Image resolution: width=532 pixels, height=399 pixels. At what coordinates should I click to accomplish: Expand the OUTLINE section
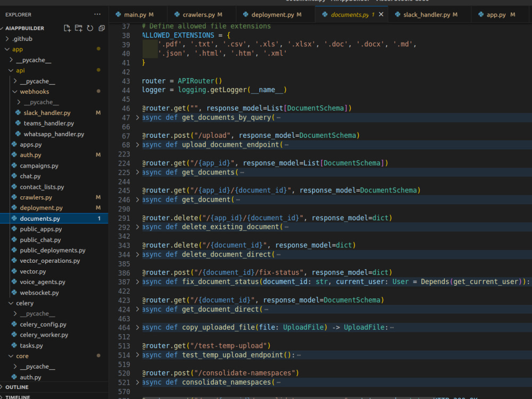(x=15, y=387)
